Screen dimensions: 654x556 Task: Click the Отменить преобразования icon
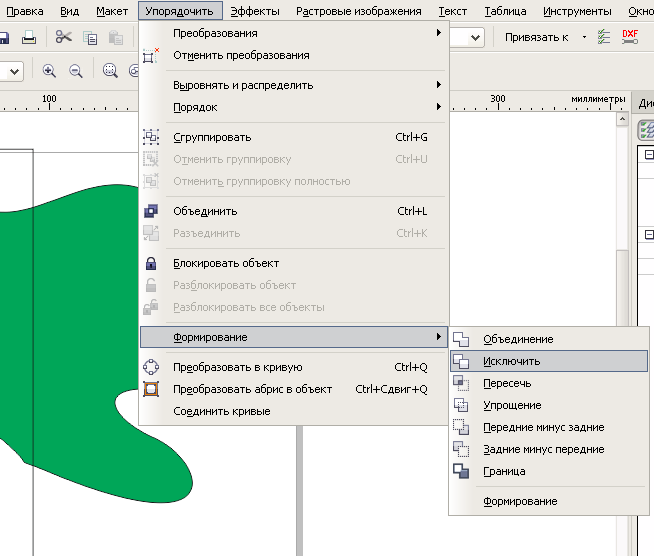click(x=151, y=55)
